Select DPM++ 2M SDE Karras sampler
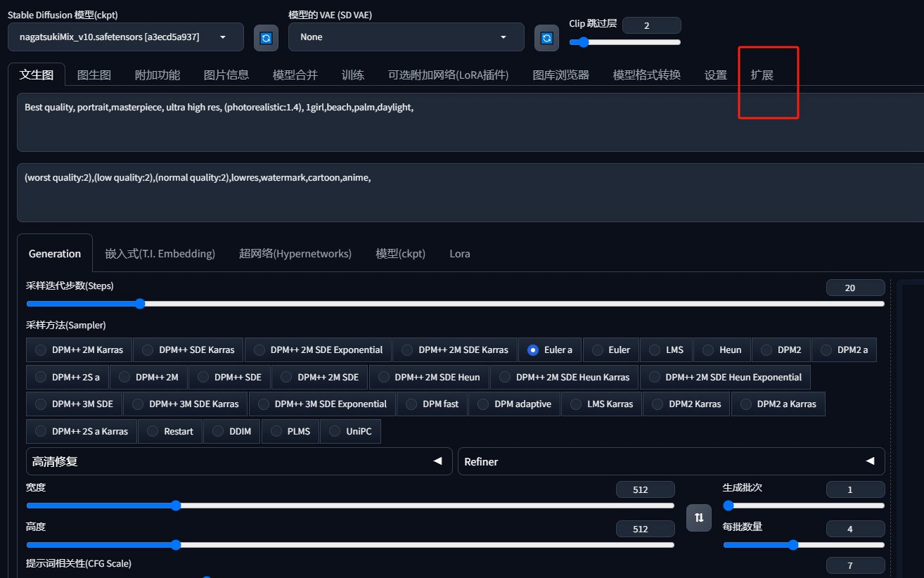Viewport: 924px width, 578px height. coord(454,349)
